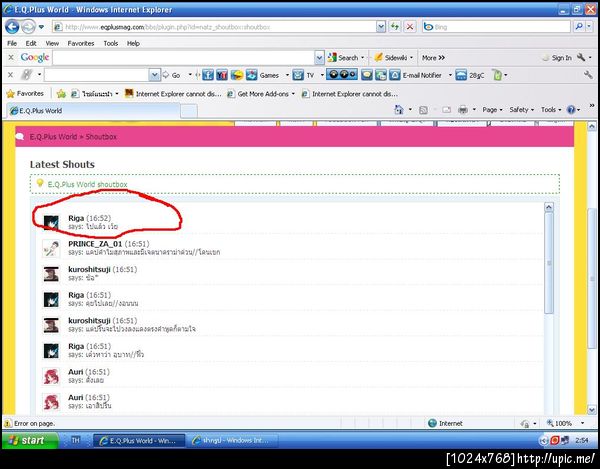
Task: Click the Home icon in the command bar
Action: 399,110
